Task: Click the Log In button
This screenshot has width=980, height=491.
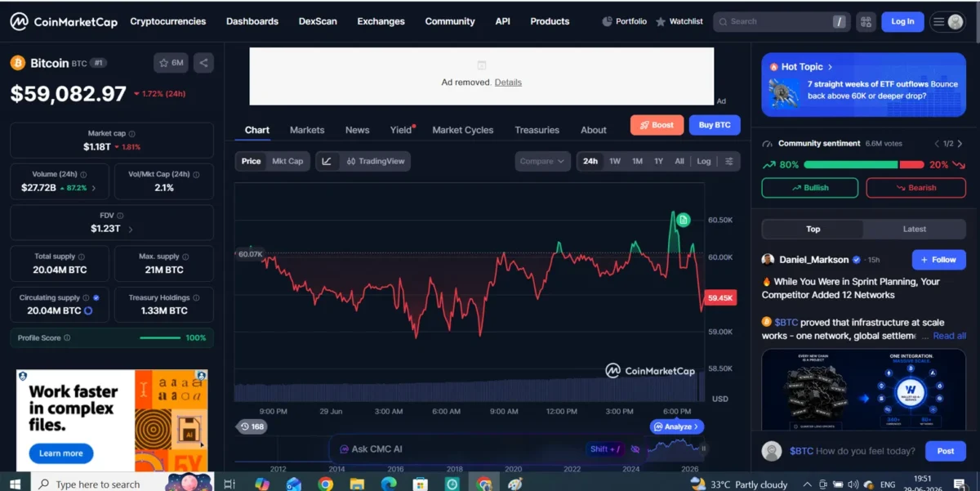Action: coord(902,22)
